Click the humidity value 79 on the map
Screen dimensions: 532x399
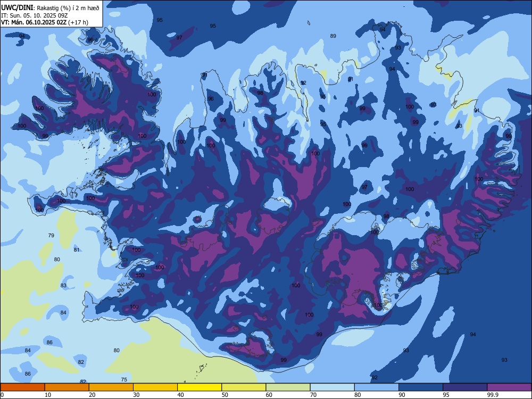pos(51,236)
